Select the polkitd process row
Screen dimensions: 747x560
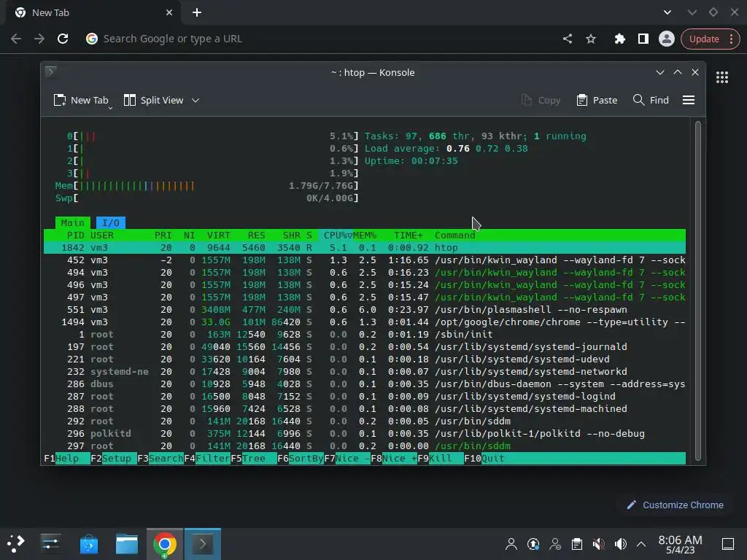(365, 433)
